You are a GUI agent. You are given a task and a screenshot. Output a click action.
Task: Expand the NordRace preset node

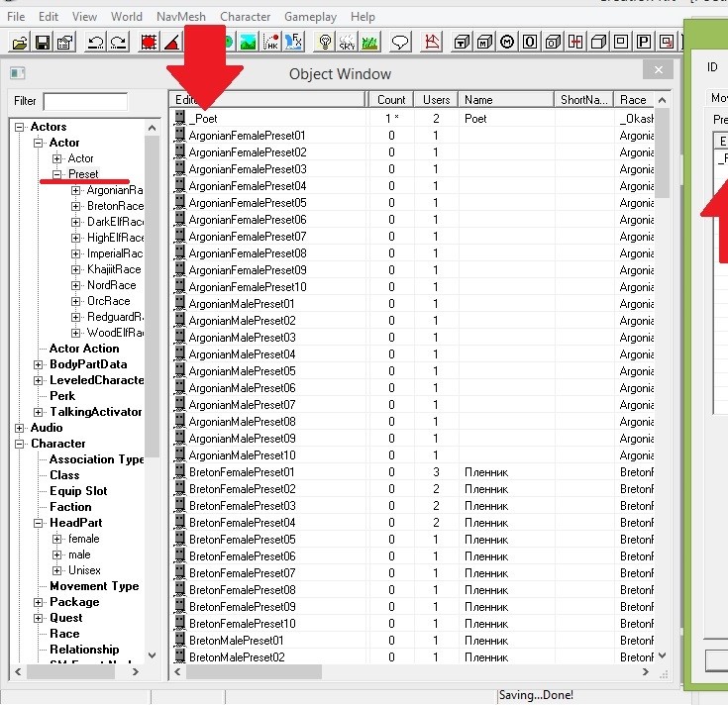[x=75, y=285]
